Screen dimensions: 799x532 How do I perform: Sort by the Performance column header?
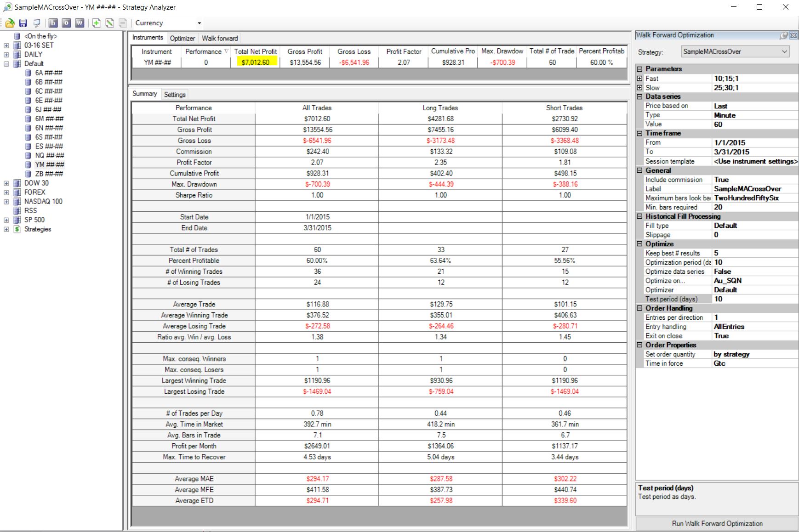click(x=205, y=51)
